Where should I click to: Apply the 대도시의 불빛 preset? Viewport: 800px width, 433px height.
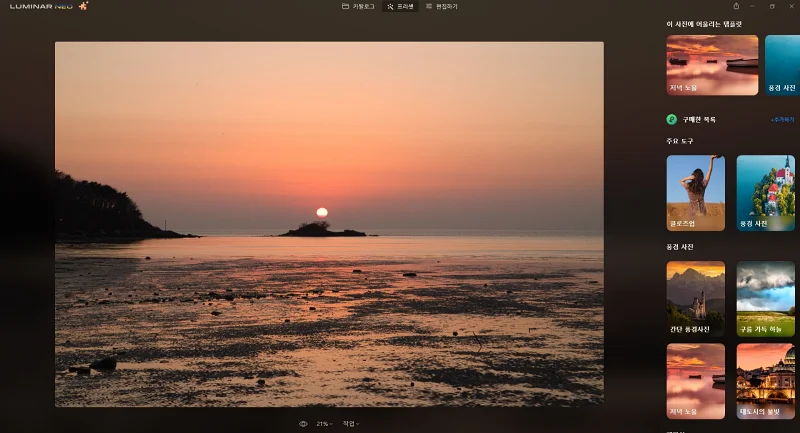tap(765, 381)
